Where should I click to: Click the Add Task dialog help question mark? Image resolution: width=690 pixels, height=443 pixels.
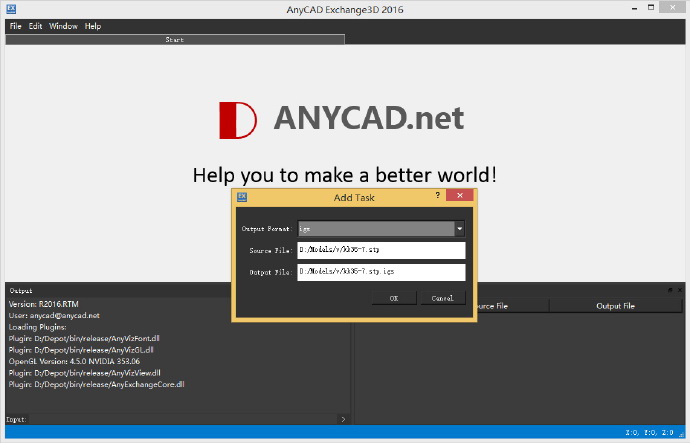tap(437, 195)
